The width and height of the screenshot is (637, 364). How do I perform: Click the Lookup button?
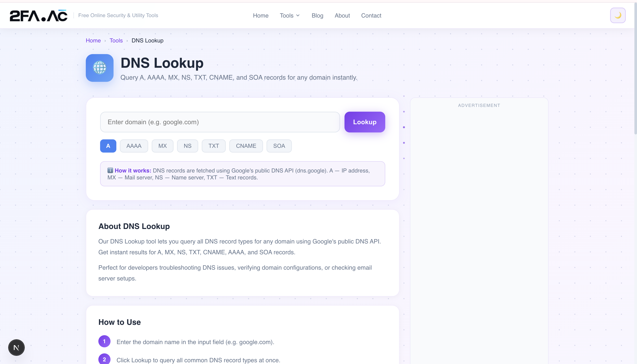[365, 122]
